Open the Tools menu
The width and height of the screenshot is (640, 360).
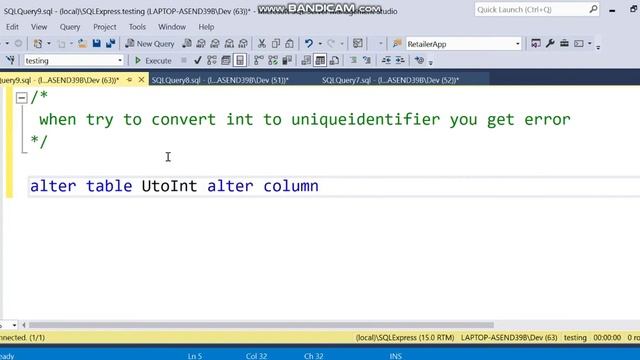137,27
